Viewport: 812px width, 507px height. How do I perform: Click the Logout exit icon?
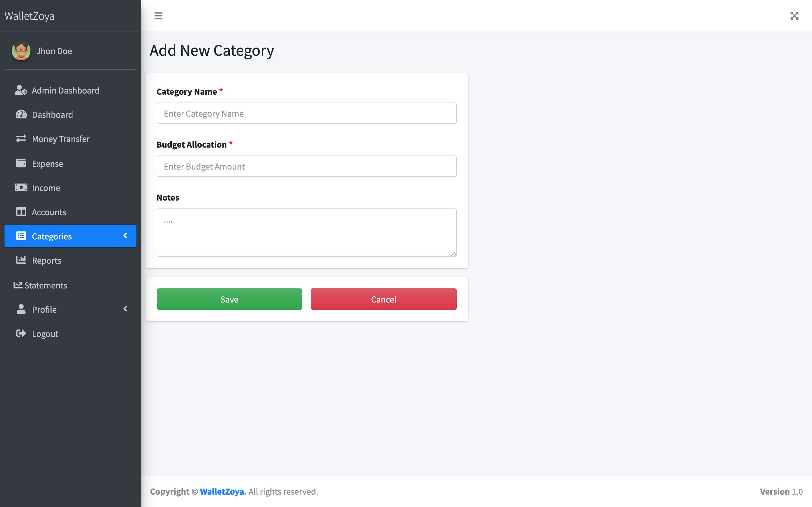21,334
